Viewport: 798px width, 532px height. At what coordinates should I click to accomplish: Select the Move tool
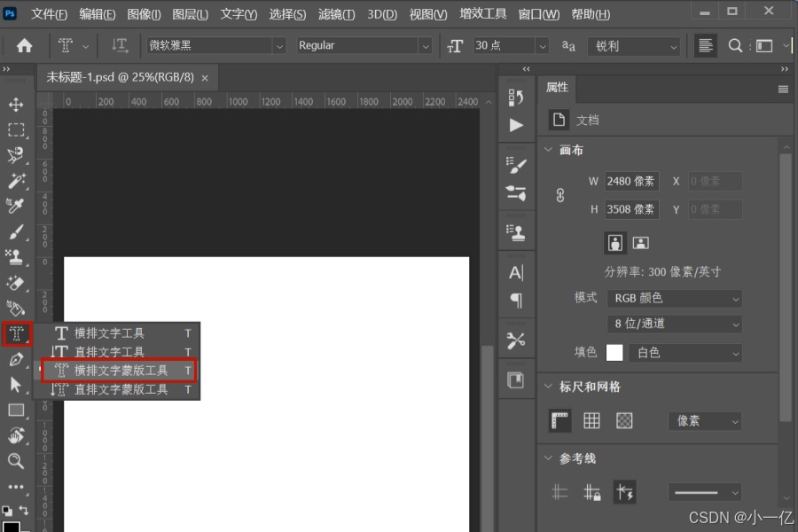16,105
